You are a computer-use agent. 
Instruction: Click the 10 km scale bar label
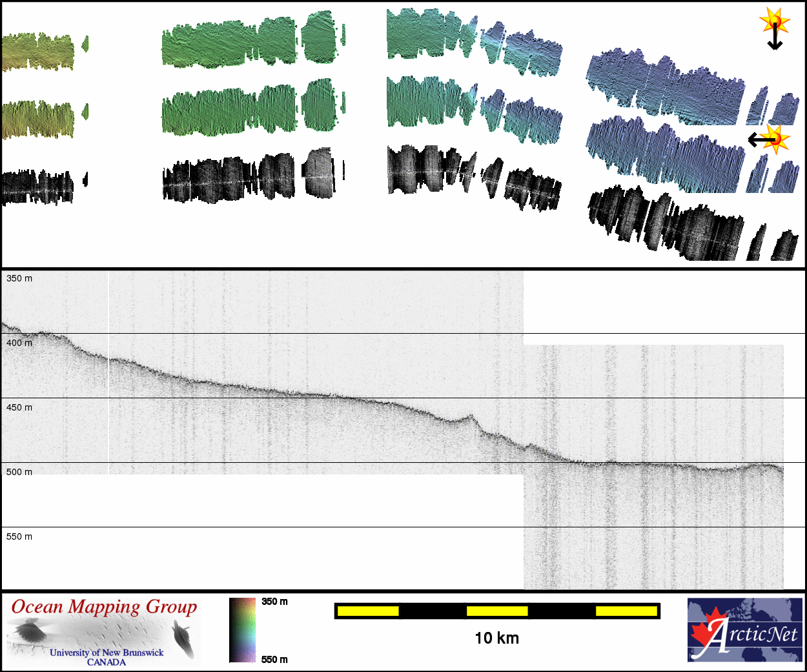pyautogui.click(x=496, y=638)
